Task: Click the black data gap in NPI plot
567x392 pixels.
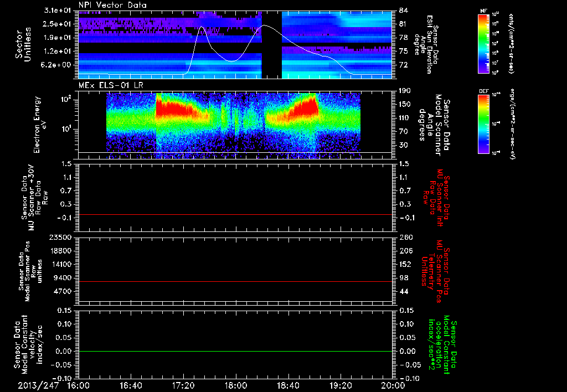Action: click(x=271, y=44)
